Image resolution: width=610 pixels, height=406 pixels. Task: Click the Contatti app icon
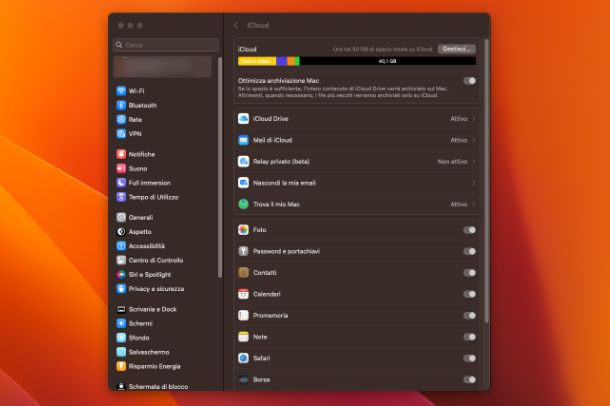pyautogui.click(x=244, y=273)
